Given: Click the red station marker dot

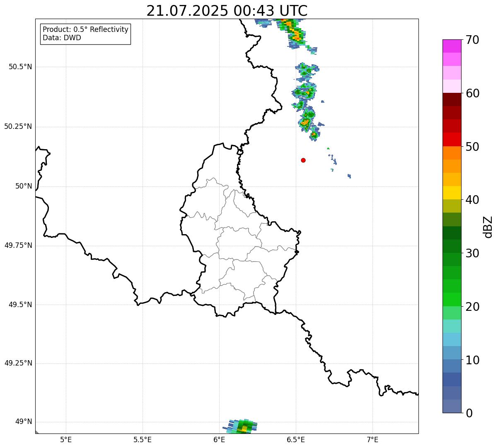Looking at the screenshot, I should (303, 160).
